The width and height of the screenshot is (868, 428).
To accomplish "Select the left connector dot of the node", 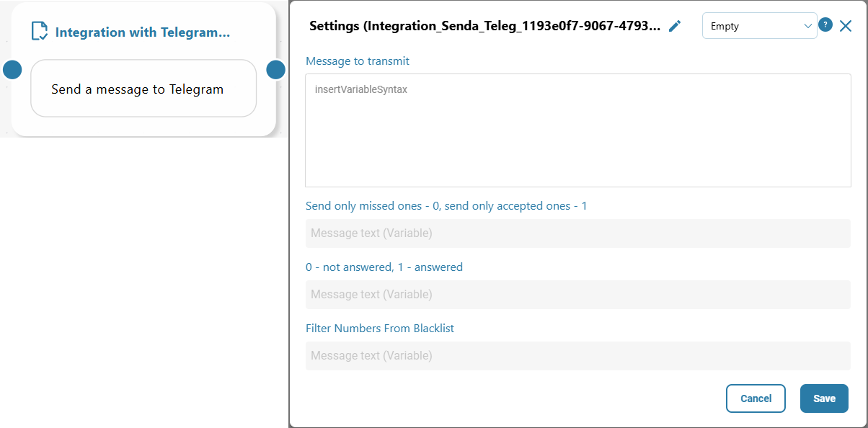I will click(12, 70).
